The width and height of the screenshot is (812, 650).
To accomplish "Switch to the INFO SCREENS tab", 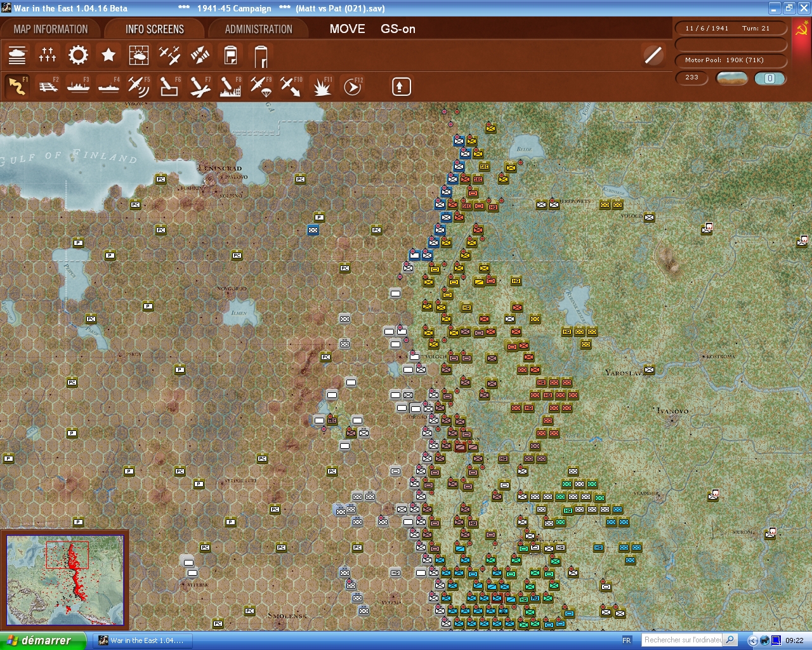I will (x=154, y=29).
